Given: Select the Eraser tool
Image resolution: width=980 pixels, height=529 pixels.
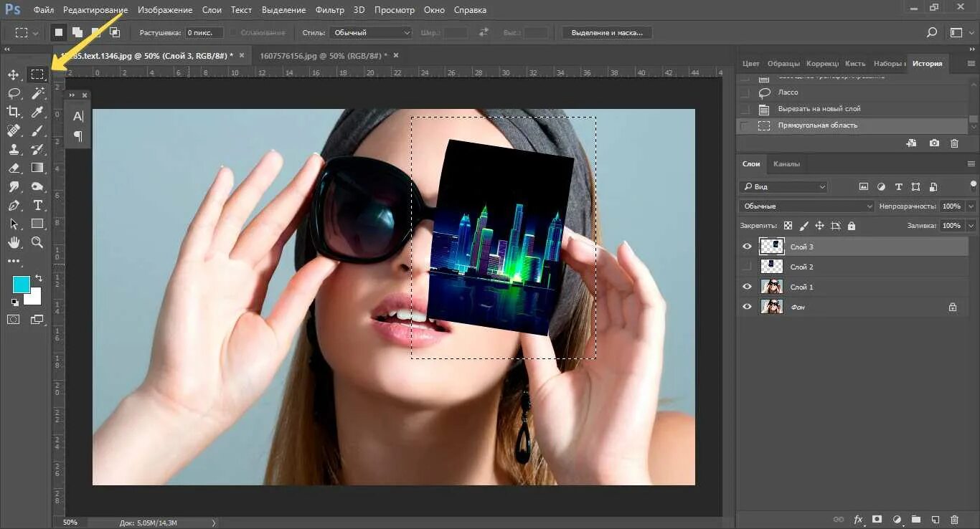Looking at the screenshot, I should 14,168.
